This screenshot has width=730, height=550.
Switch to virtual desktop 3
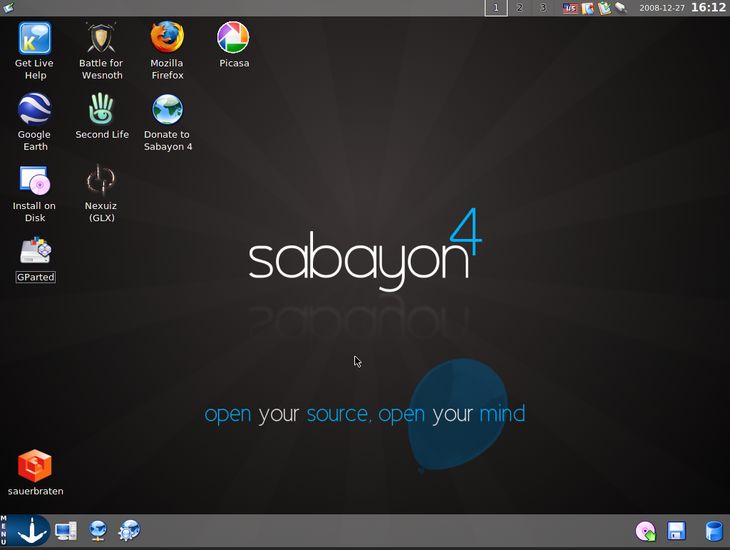click(543, 8)
